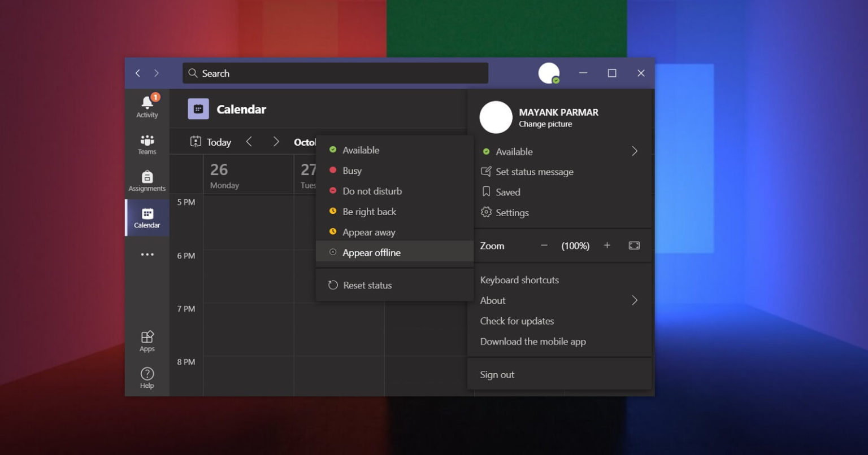
Task: Expand the Available status submenu chevron
Action: (x=634, y=151)
